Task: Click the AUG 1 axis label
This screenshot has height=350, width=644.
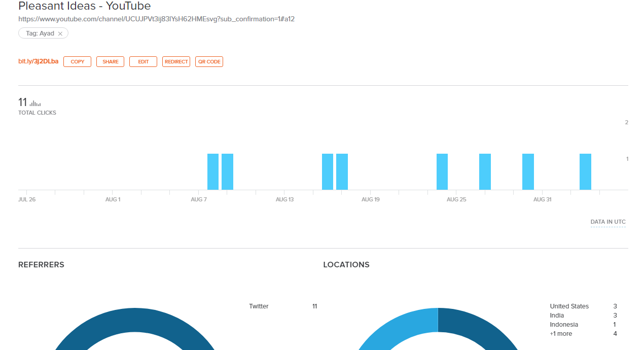Action: click(113, 200)
